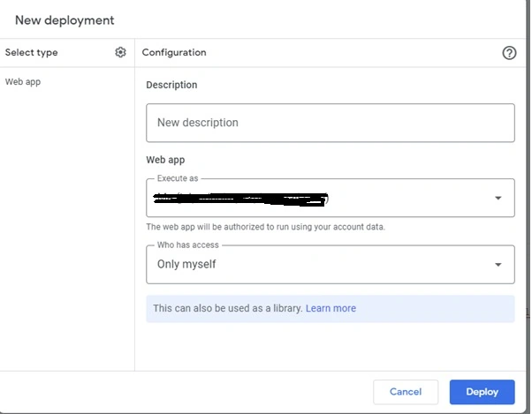This screenshot has width=532, height=414.
Task: Click the blue Deploy button
Action: 482,392
